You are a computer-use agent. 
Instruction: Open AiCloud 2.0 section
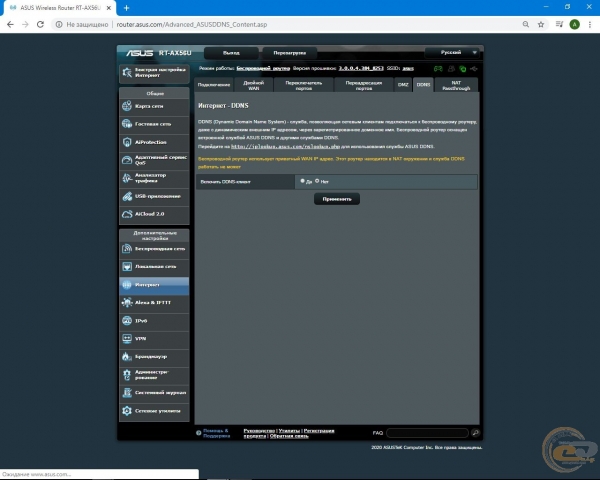coord(154,214)
